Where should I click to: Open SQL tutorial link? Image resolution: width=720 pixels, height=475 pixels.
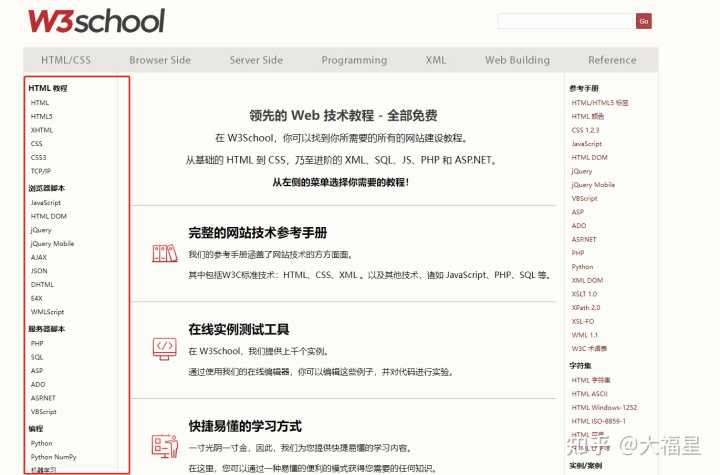[x=36, y=357]
